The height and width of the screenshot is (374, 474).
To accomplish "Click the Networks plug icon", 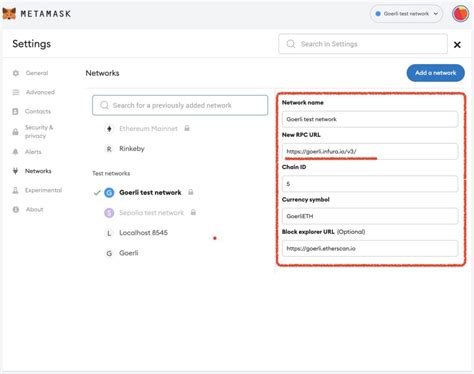I will click(x=15, y=171).
